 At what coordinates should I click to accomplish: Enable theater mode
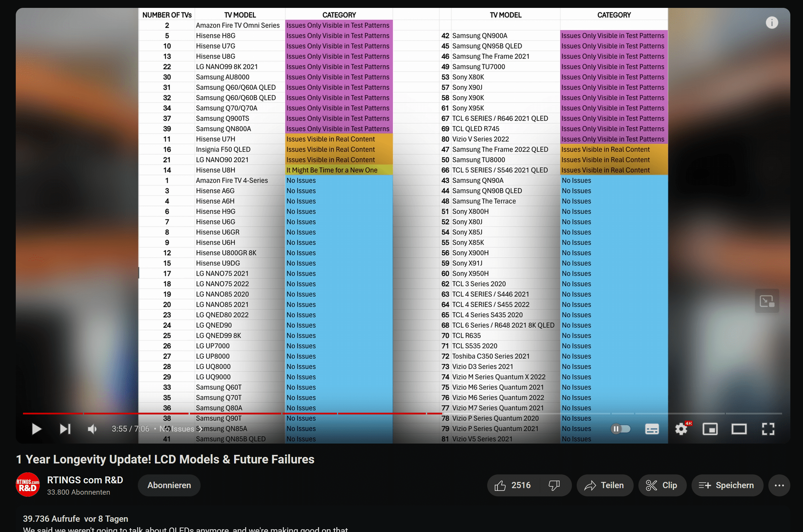[739, 428]
